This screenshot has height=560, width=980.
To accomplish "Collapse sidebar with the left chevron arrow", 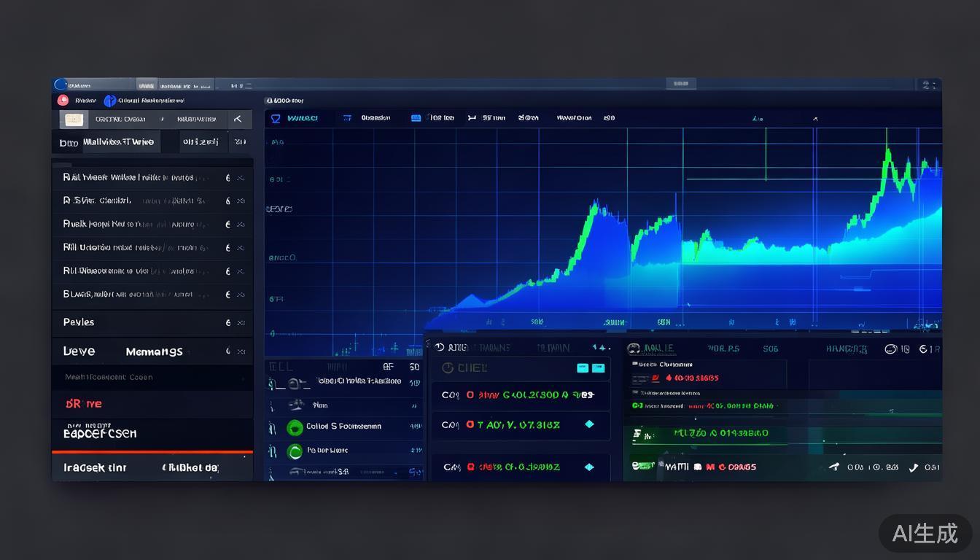I will point(237,119).
